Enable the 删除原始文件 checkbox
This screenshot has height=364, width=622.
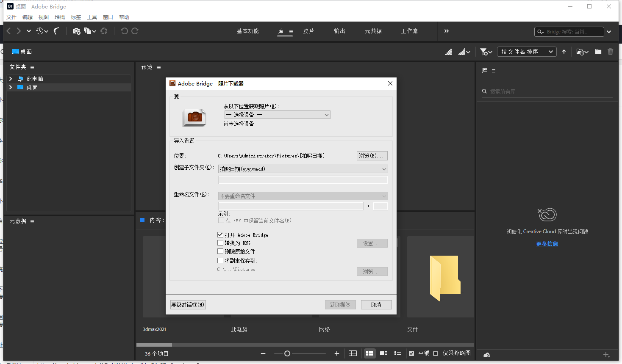tap(220, 251)
